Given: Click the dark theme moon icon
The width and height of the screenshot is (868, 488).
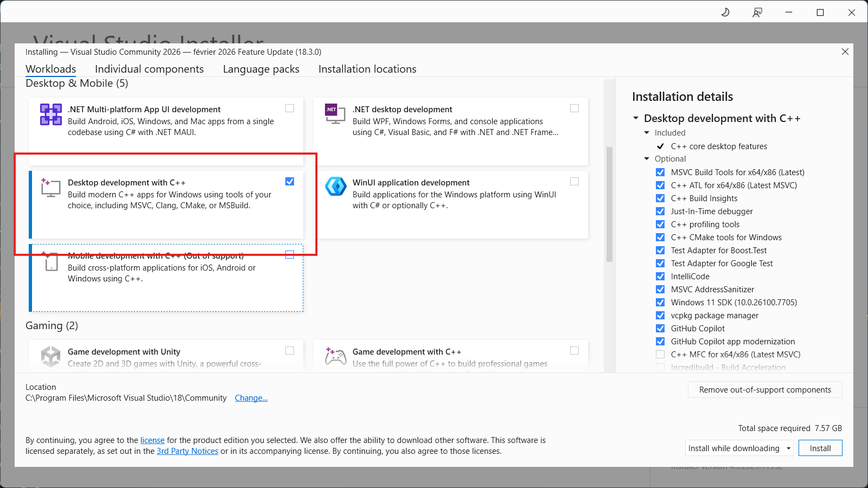Looking at the screenshot, I should coord(726,12).
